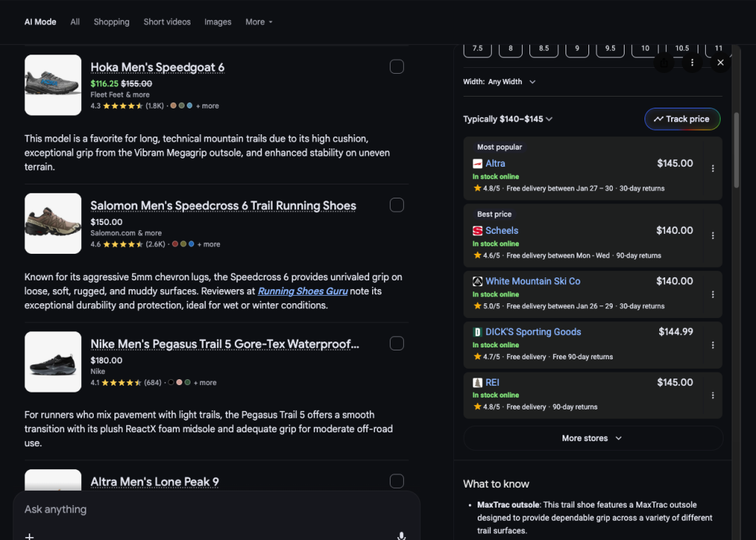Click the Hoka Speedgoat 6 shoe thumbnail
The image size is (756, 540).
point(53,85)
